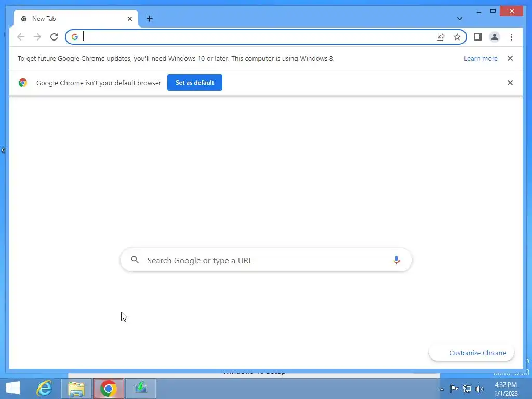Open File Explorer from taskbar
The height and width of the screenshot is (399, 532).
pyautogui.click(x=76, y=389)
